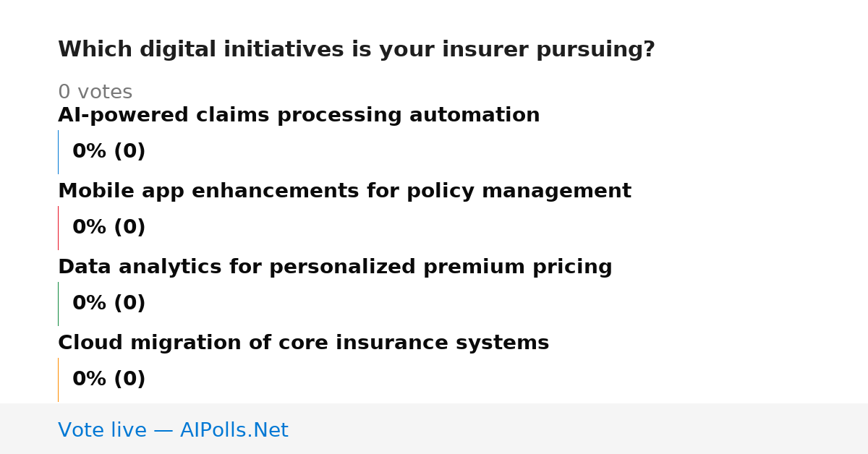
Task: Click the orange bar under Cloud migration
Action: pos(58,380)
